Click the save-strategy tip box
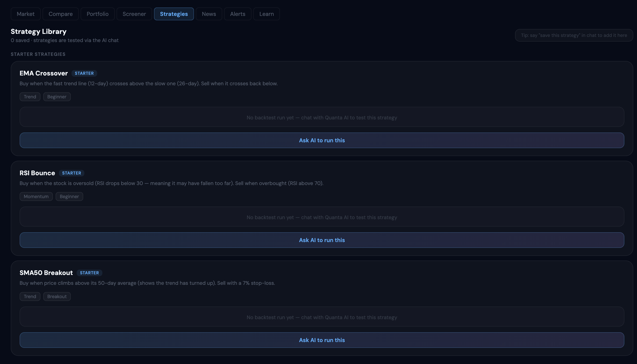The width and height of the screenshot is (637, 364). click(x=574, y=35)
